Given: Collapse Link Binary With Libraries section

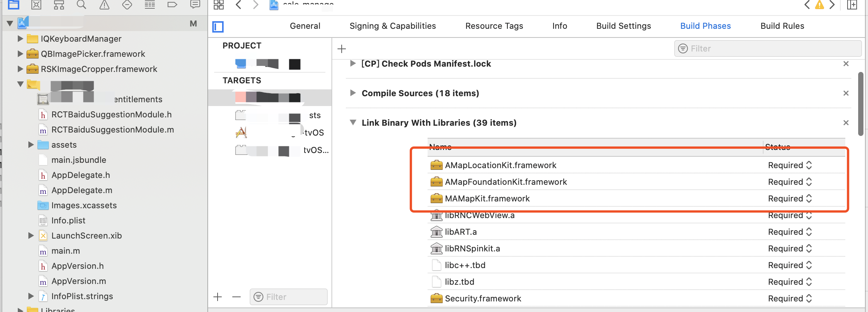Looking at the screenshot, I should [x=353, y=123].
